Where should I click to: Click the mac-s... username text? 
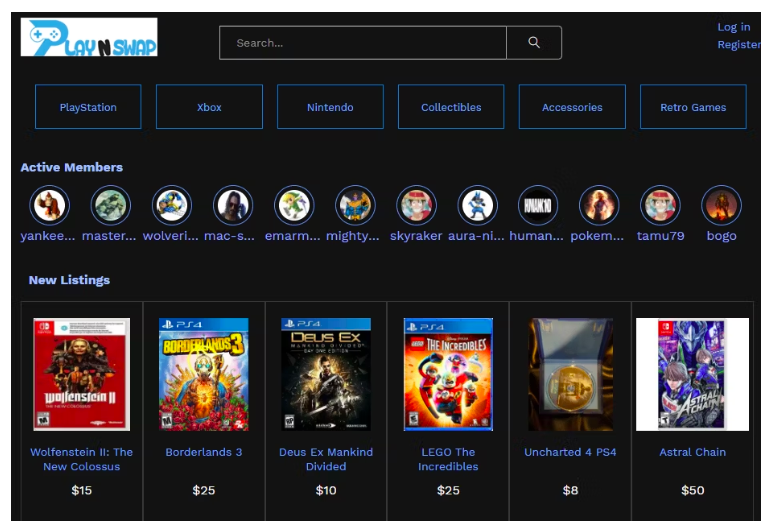[229, 236]
